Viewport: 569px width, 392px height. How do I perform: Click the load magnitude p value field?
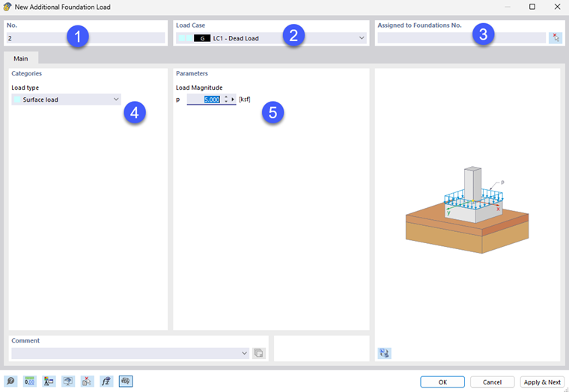pyautogui.click(x=204, y=99)
